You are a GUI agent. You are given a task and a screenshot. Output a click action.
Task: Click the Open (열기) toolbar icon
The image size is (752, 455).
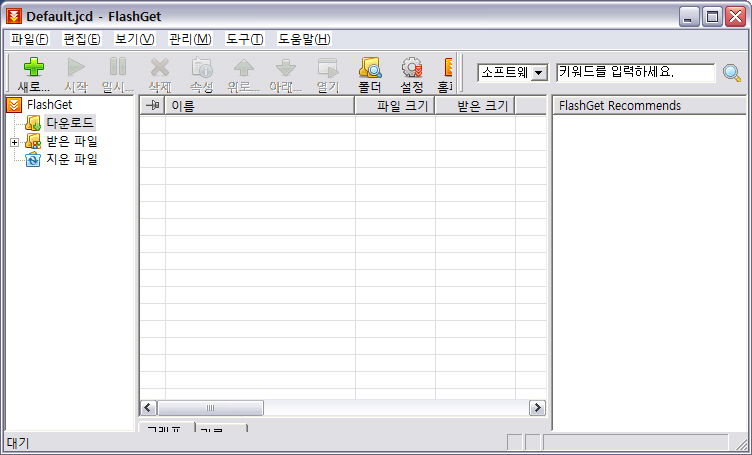328,74
